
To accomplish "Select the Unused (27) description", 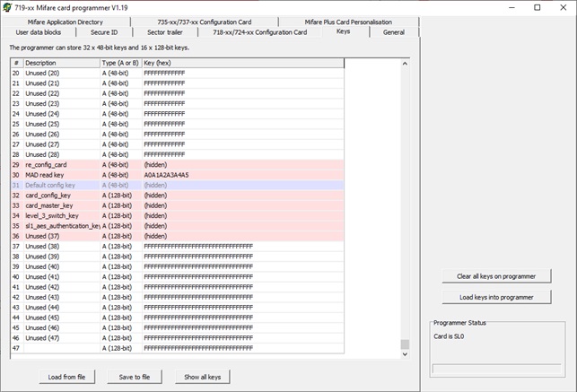I will [x=42, y=144].
